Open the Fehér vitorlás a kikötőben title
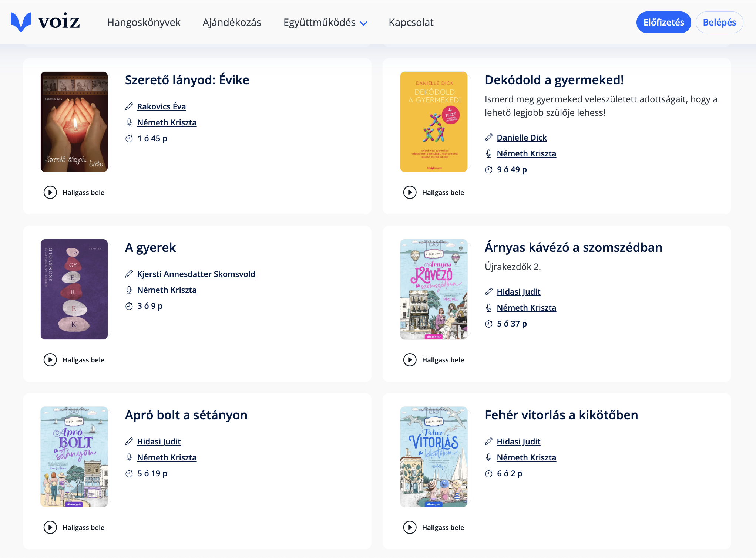 coord(561,415)
